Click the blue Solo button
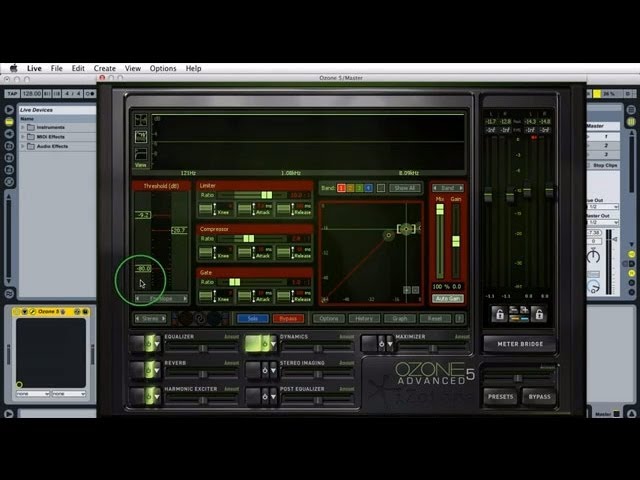 coord(253,318)
